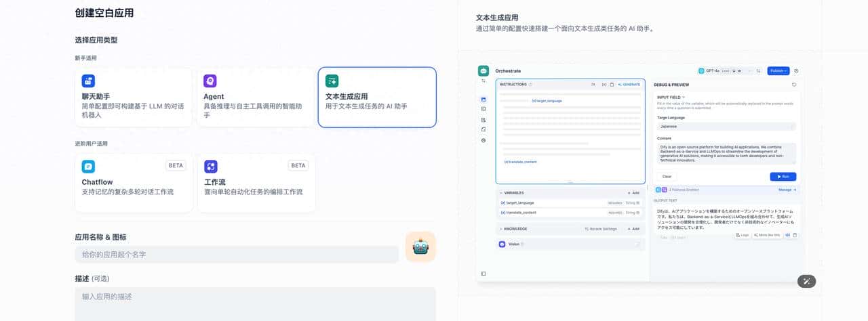Select the Agent app type card
The image size is (868, 321).
[x=256, y=97]
